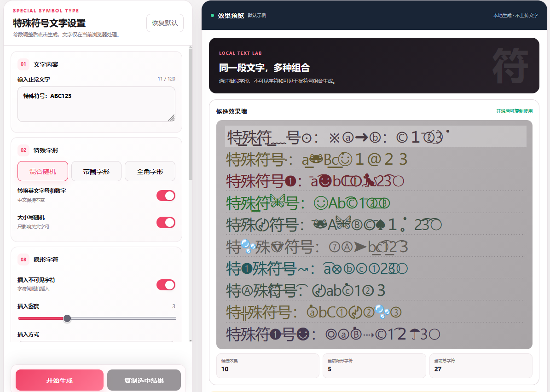550x392 pixels.
Task: Select candidate row with frog and spade symbols
Action: [x=375, y=225]
